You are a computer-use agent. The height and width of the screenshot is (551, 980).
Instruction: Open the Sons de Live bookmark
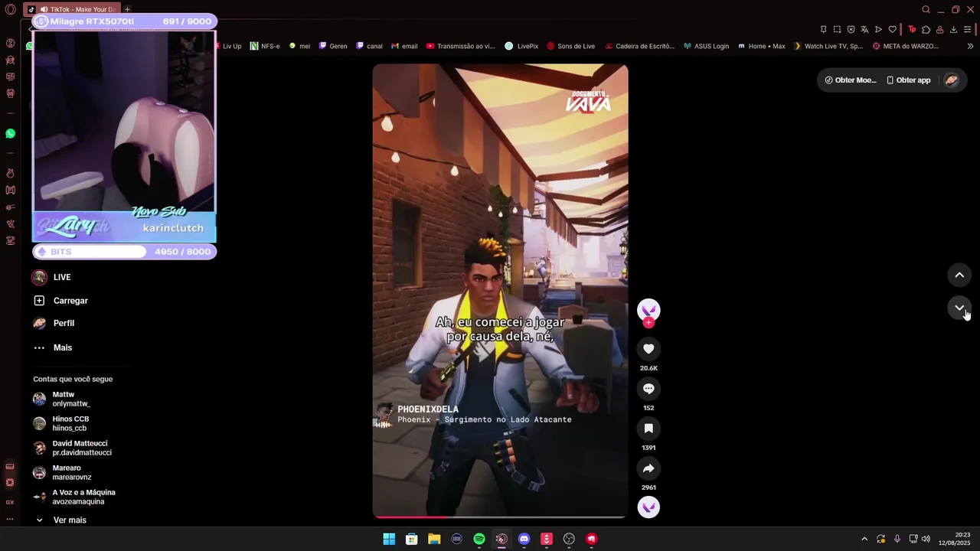point(570,46)
